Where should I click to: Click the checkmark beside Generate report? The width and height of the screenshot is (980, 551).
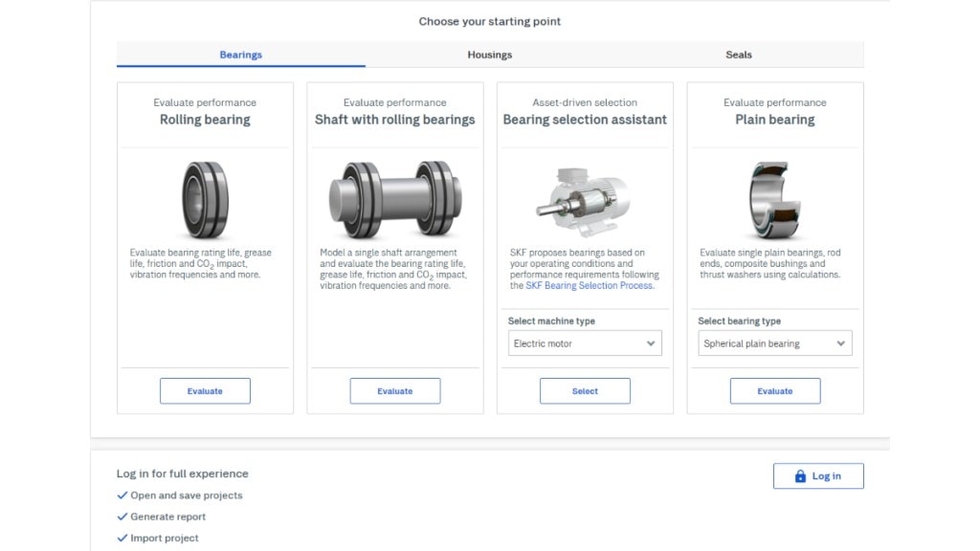[x=122, y=517]
